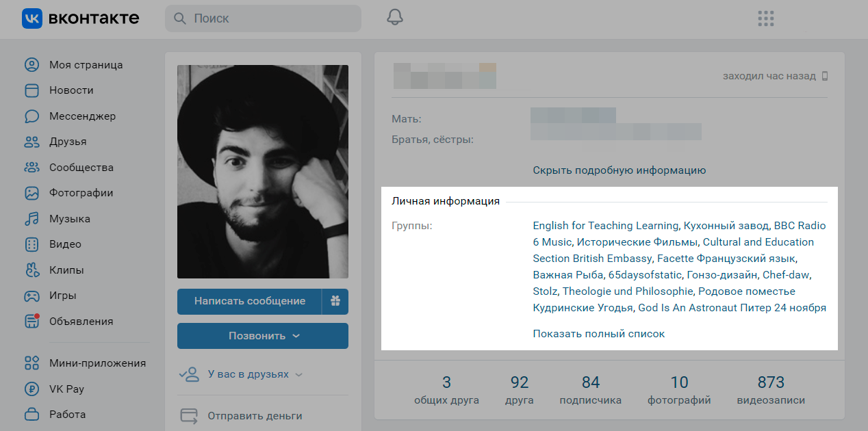Click the Написать сообщение button

(x=249, y=302)
